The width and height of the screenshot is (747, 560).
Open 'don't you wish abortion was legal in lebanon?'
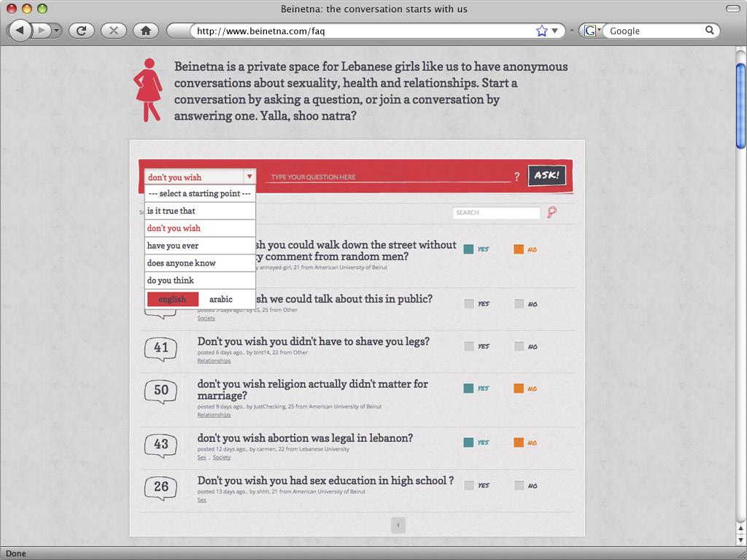[x=305, y=438]
